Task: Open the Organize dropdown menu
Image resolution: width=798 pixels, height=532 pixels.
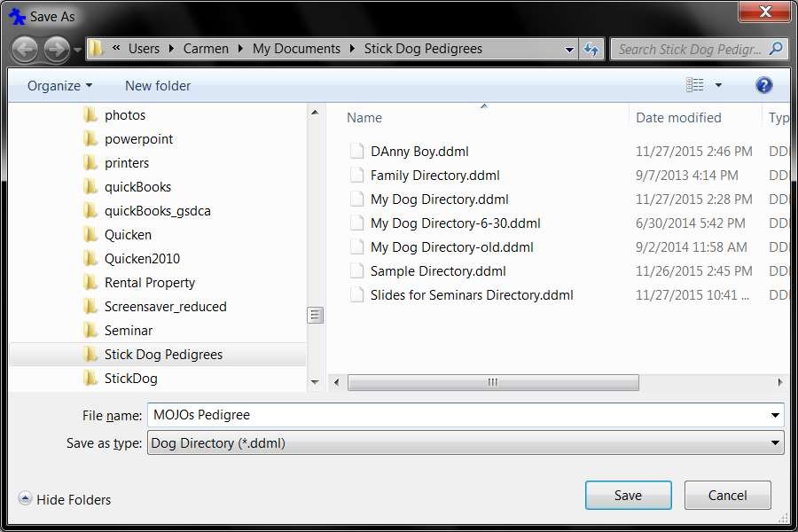Action: pos(58,85)
